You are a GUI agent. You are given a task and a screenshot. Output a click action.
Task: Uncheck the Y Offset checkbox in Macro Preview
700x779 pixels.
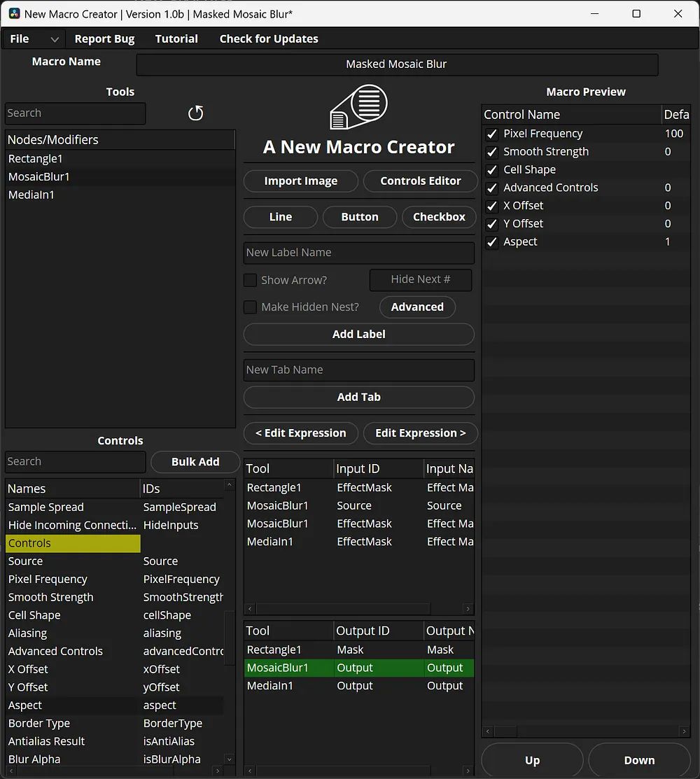click(x=492, y=224)
